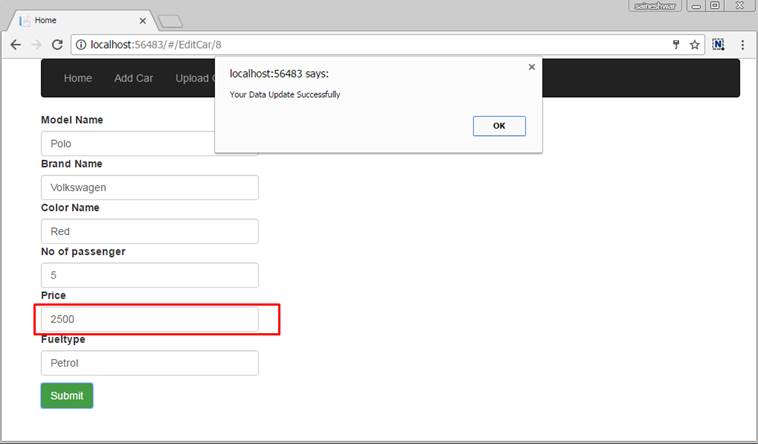Open Chrome's three-dot menu

(743, 45)
